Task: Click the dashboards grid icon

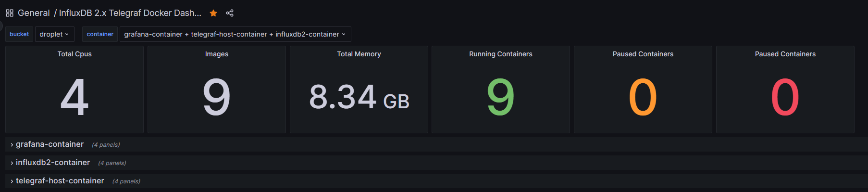Action: [10, 13]
